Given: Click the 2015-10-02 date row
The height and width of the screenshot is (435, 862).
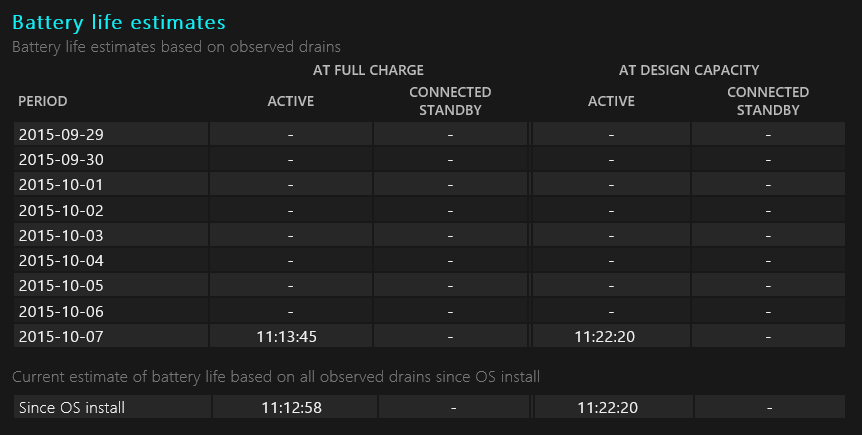Looking at the screenshot, I should tap(61, 210).
